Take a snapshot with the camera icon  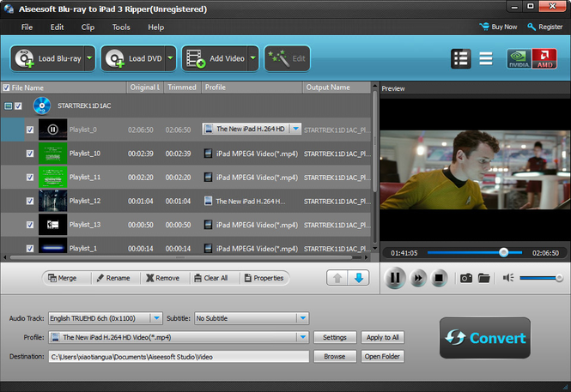point(466,278)
